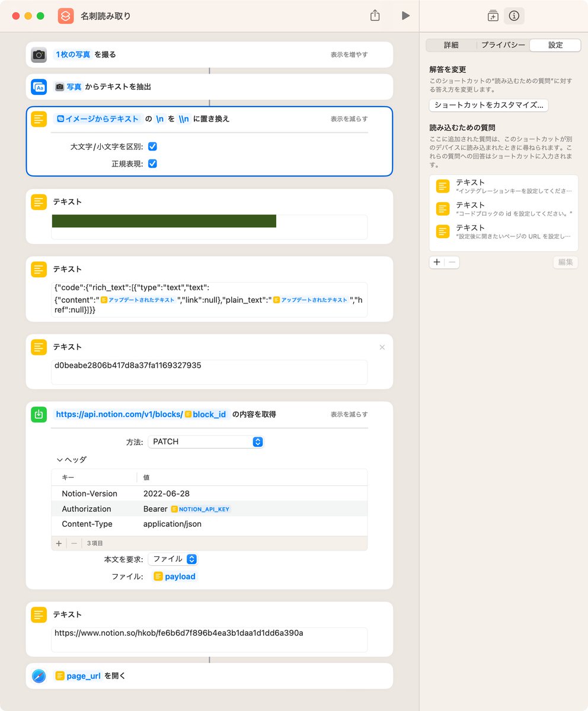Open the action library icon in the sidebar header
Screen dimensions: 588x711
(493, 16)
